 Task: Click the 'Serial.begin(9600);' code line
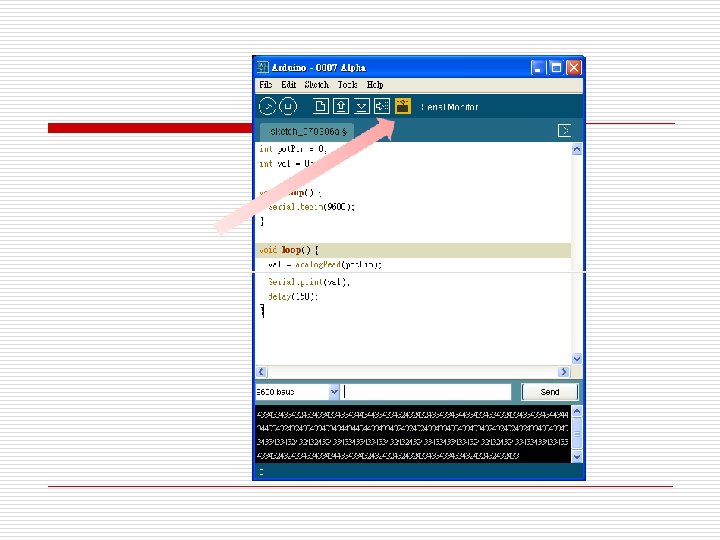coord(311,207)
